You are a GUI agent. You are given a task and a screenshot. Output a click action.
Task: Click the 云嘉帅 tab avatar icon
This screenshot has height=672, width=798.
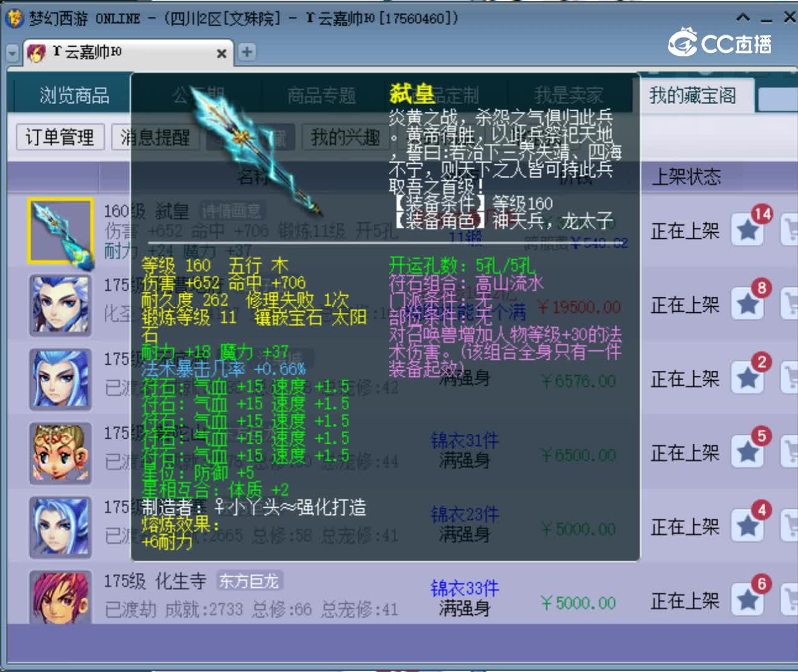36,53
